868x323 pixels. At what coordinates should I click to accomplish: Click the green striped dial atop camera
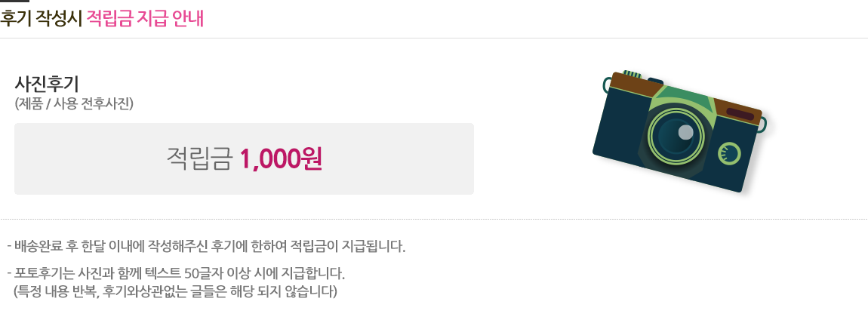tap(633, 75)
